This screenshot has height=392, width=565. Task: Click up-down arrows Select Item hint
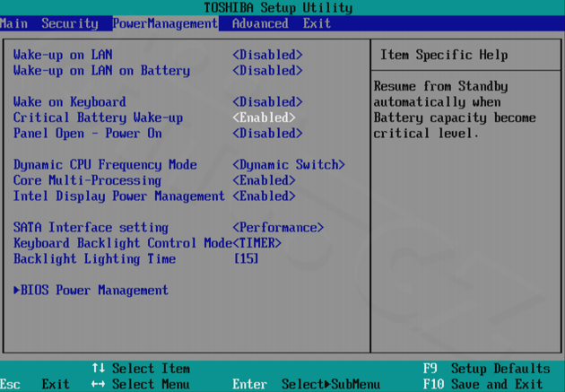click(x=141, y=369)
